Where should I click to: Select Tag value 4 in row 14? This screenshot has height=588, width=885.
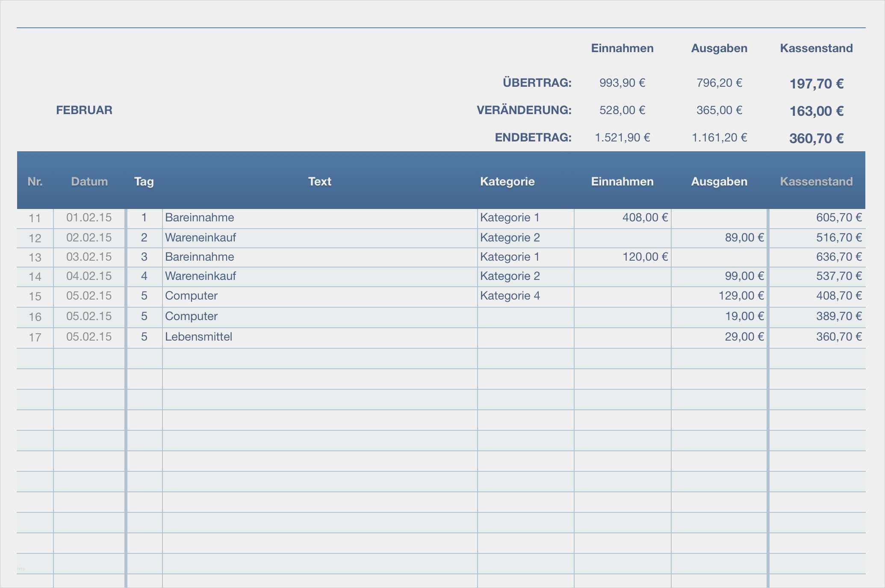pos(145,276)
